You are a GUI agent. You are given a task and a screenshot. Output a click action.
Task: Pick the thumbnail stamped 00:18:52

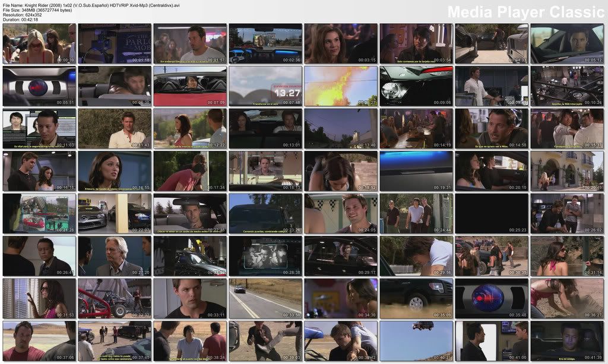point(341,172)
